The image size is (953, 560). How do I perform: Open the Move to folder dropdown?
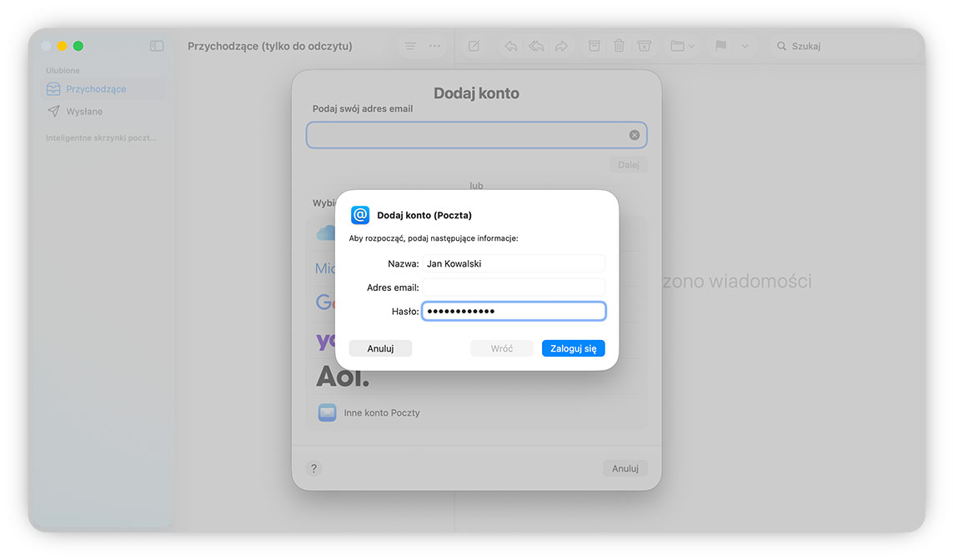682,46
